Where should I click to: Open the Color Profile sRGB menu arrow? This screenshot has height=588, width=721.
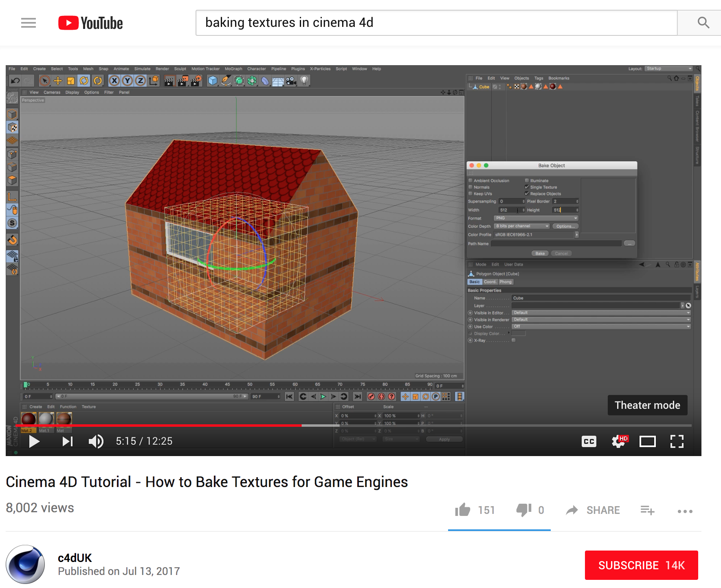coord(577,235)
